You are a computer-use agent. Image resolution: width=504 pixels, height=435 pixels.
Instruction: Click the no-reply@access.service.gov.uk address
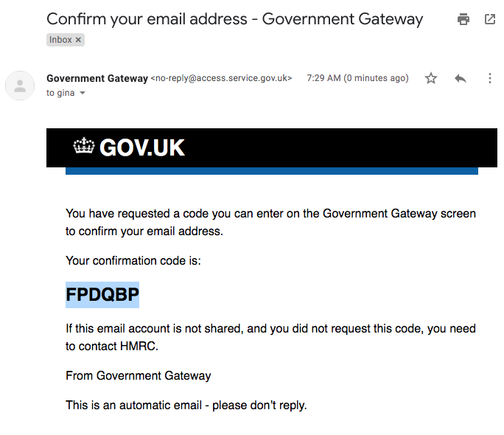click(221, 78)
